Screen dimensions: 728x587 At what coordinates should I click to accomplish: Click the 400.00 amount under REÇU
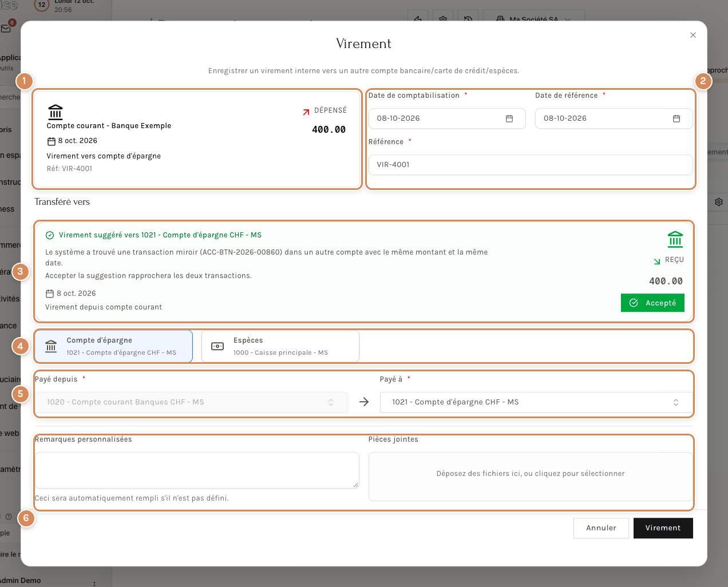point(666,281)
